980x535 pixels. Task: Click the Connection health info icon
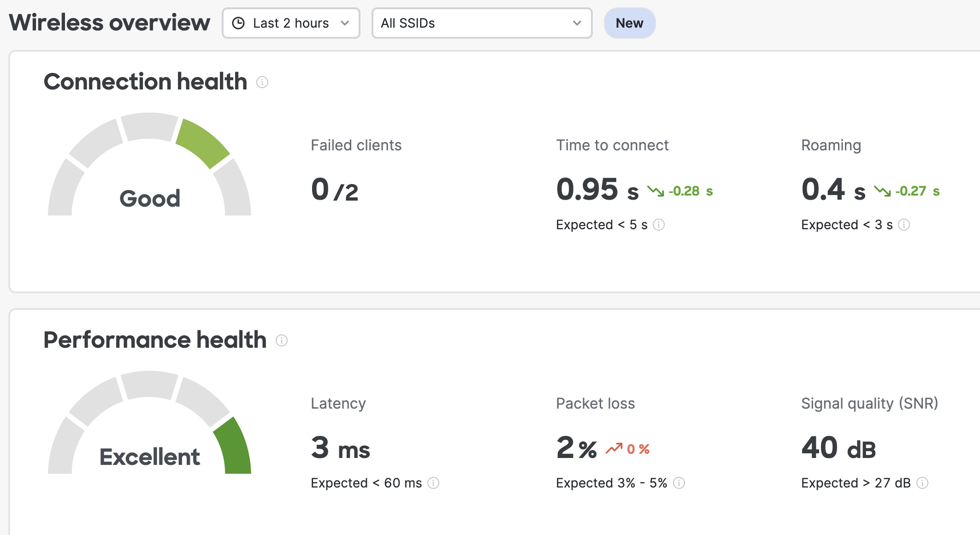pyautogui.click(x=262, y=82)
